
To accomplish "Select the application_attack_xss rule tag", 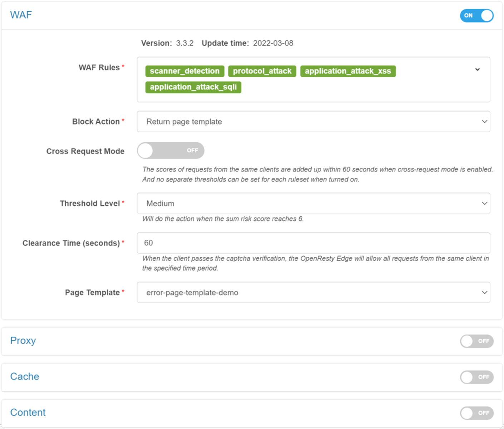I will 348,71.
